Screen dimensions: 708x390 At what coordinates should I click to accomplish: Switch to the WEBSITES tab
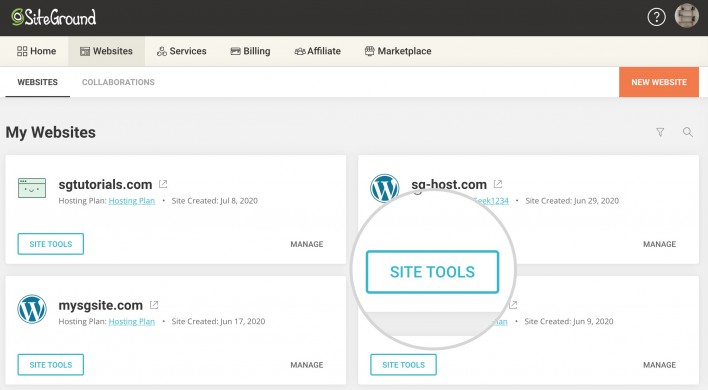point(37,82)
